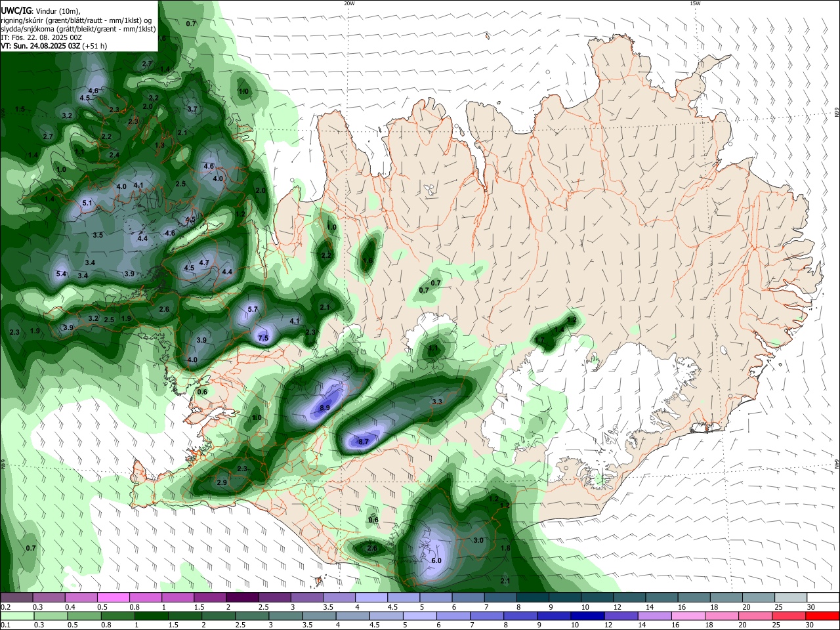Click the '2.9' precipitation value
The height and width of the screenshot is (630, 840).
pos(222,482)
